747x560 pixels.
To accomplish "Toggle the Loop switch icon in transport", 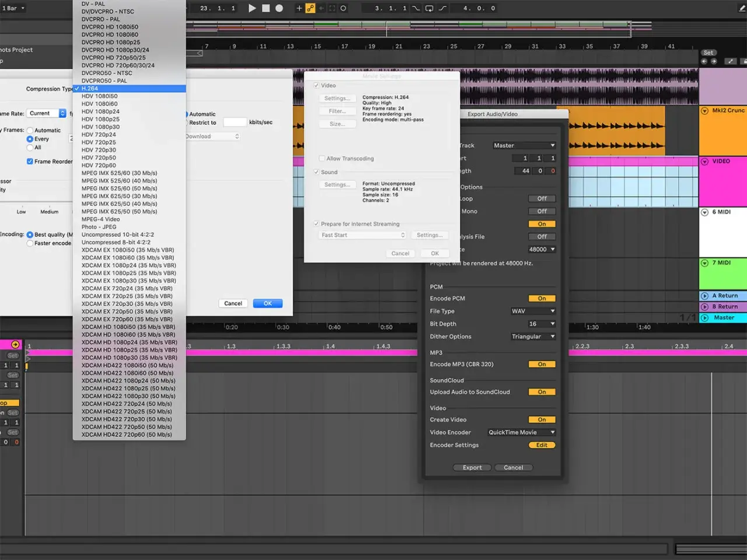I will pyautogui.click(x=429, y=8).
